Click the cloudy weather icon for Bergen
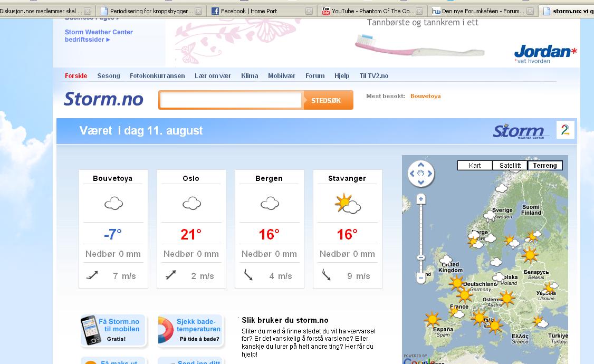Image resolution: width=594 pixels, height=364 pixels. tap(270, 204)
